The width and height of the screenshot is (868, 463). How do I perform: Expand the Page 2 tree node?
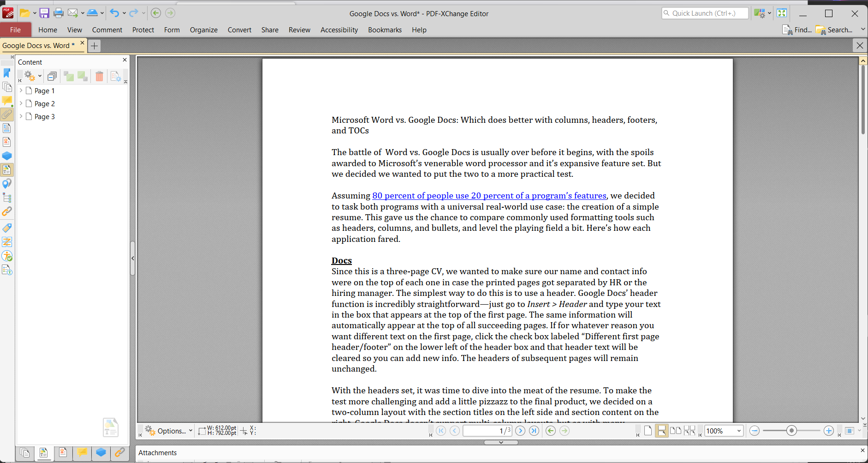pos(21,103)
